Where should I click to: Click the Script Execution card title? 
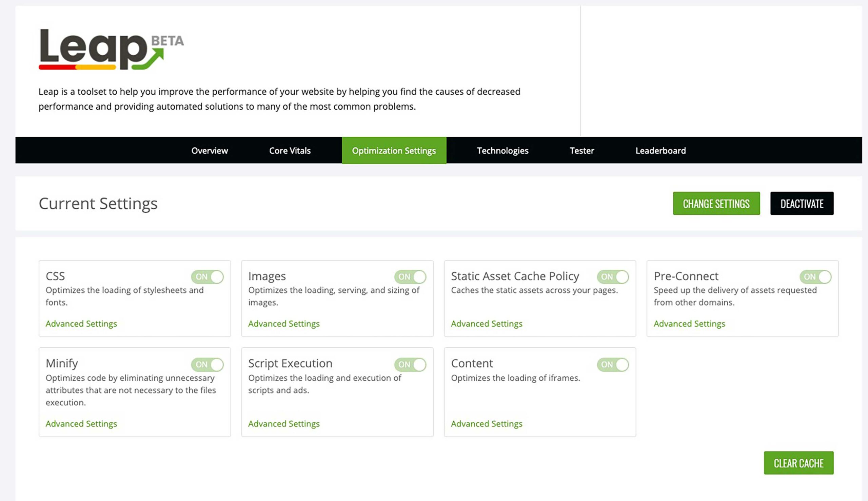coord(290,363)
